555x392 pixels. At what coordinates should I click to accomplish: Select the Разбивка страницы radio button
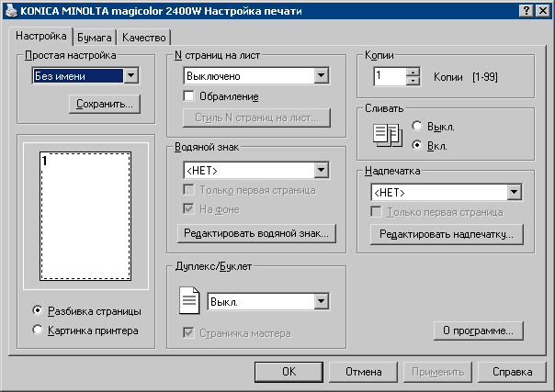pyautogui.click(x=37, y=310)
